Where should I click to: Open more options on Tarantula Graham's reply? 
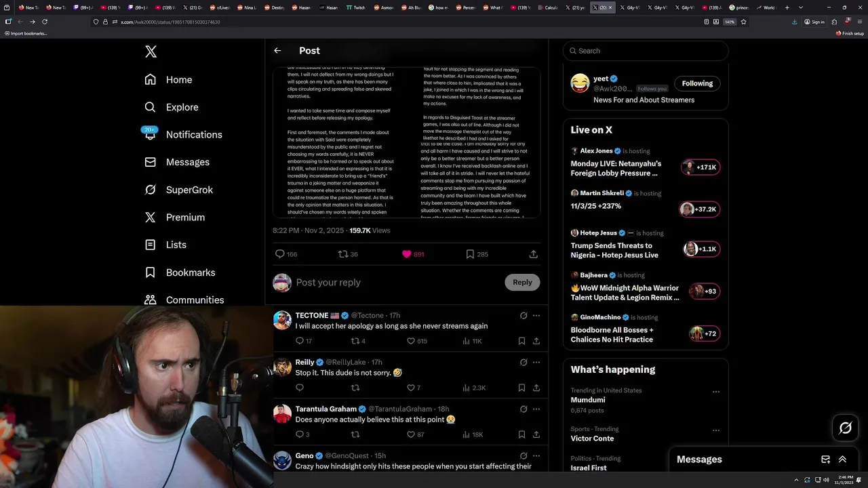[x=536, y=409]
